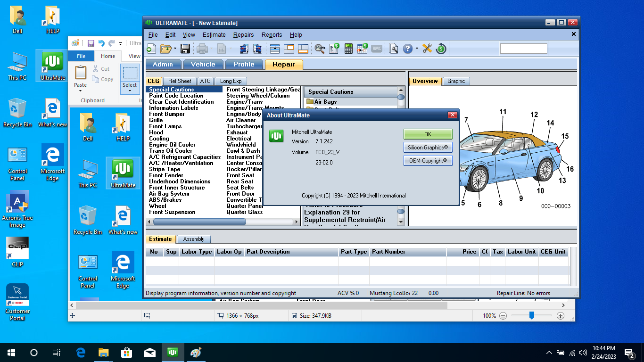Click the Undo arrow in Paint's title bar

click(x=101, y=43)
